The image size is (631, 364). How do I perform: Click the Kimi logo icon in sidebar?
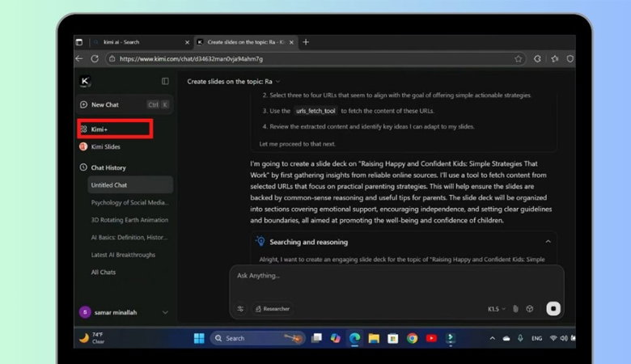85,81
